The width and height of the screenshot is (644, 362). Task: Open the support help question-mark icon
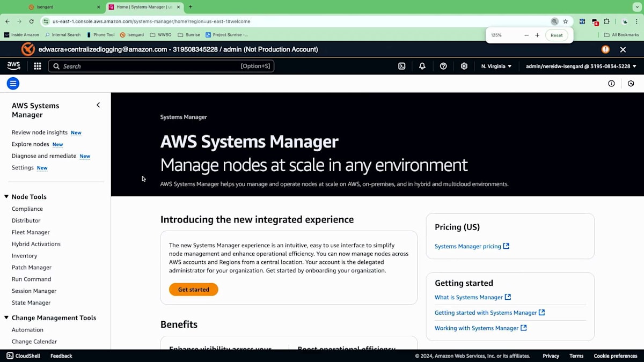(443, 66)
